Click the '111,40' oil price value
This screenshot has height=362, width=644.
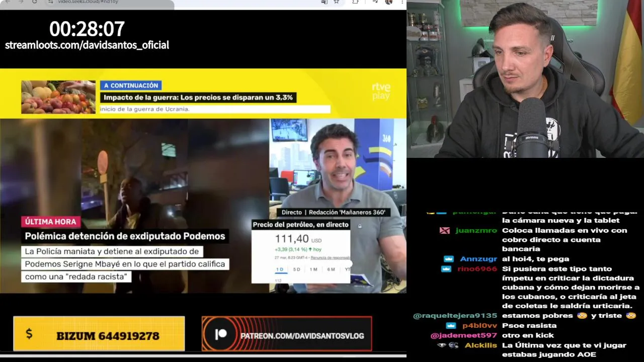coord(292,239)
